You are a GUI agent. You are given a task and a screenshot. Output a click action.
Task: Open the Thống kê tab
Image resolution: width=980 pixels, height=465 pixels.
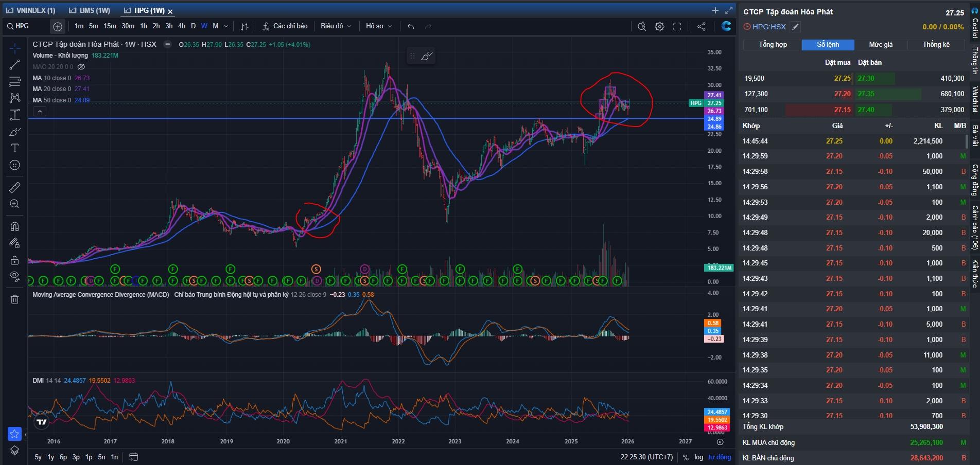pyautogui.click(x=936, y=45)
